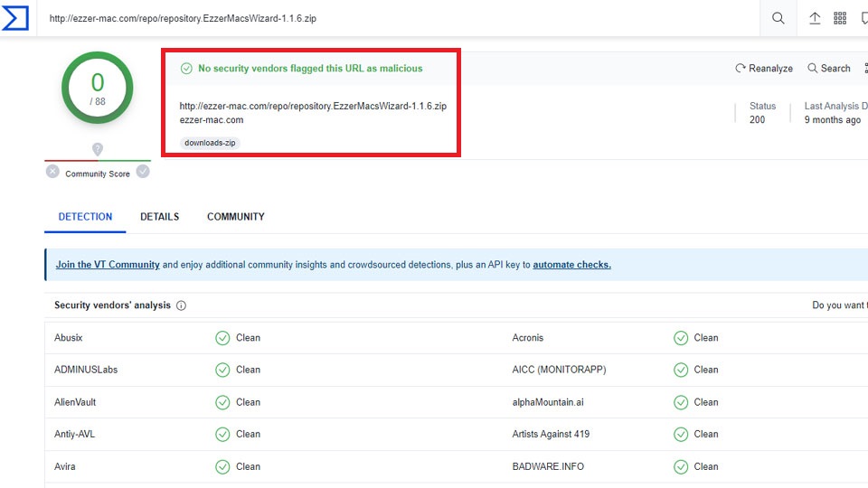
Task: Click the Reanalyze button
Action: pos(764,68)
